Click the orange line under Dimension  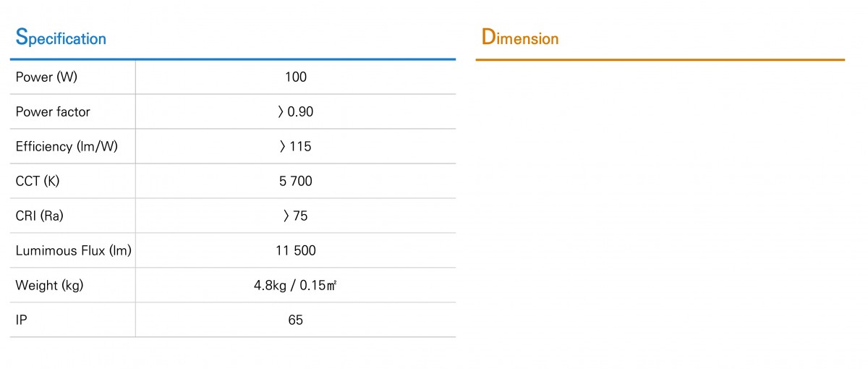coord(660,59)
